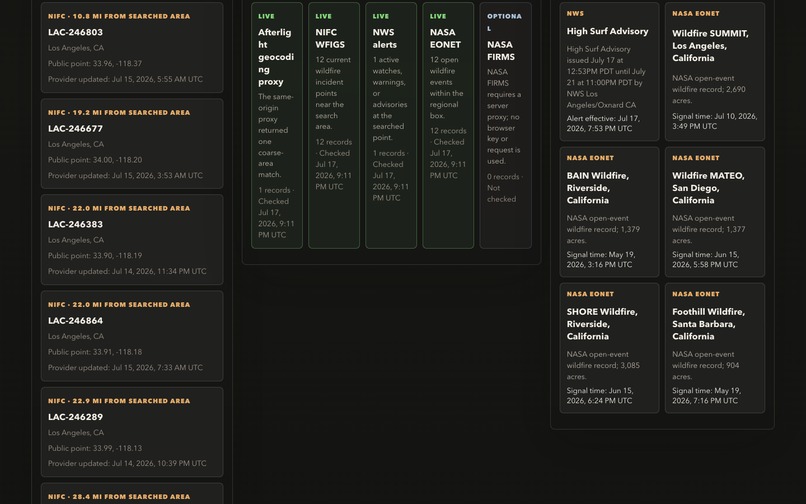Select the NWS alerts source title
The image size is (806, 504).
(384, 39)
